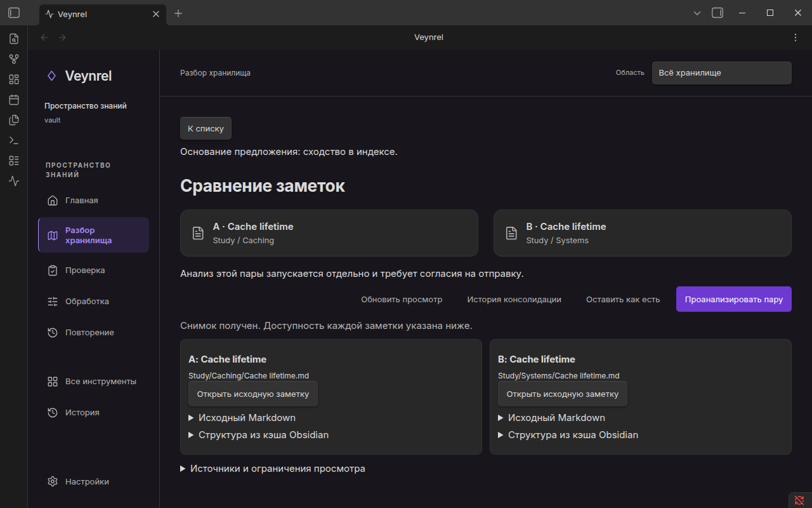Open templates copy-files ribbon icon
This screenshot has width=812, height=508.
14,120
